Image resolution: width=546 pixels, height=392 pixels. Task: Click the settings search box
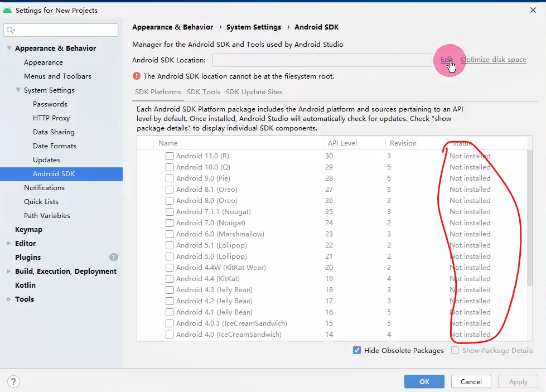click(x=61, y=30)
